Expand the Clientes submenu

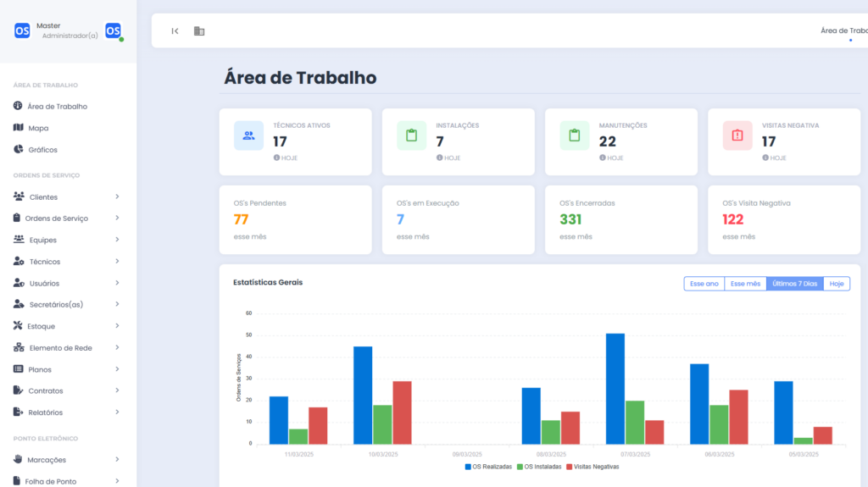click(117, 197)
